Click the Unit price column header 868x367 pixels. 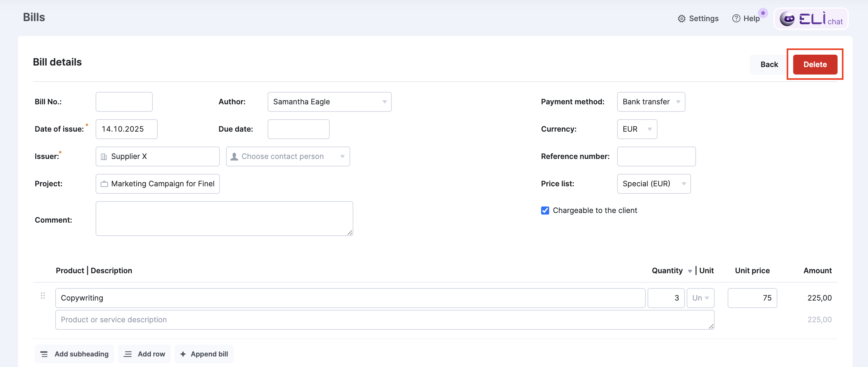pos(752,271)
